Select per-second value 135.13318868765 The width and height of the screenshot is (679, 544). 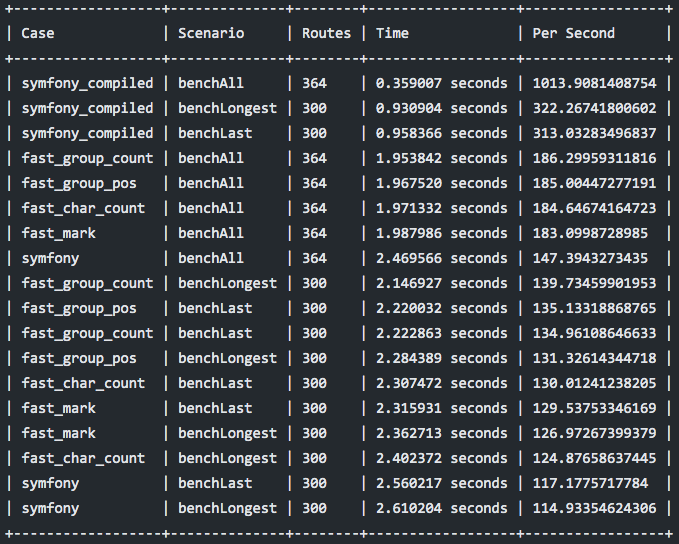tap(595, 308)
